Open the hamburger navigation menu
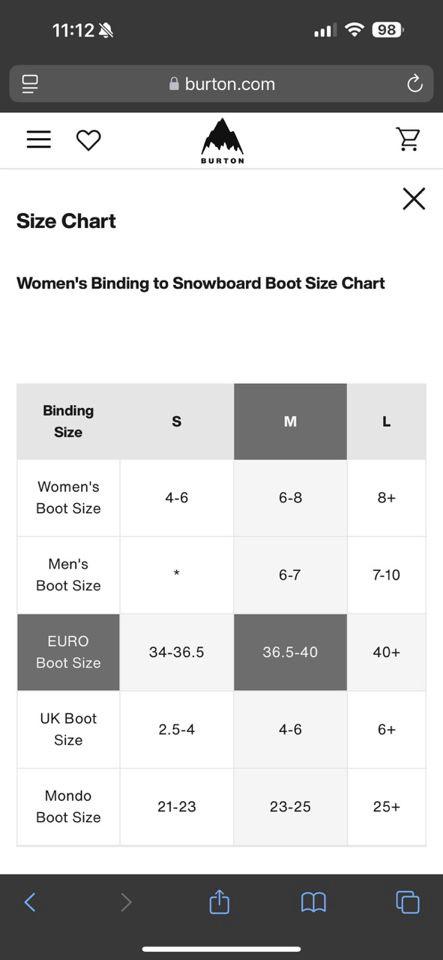The image size is (443, 960). pyautogui.click(x=39, y=140)
